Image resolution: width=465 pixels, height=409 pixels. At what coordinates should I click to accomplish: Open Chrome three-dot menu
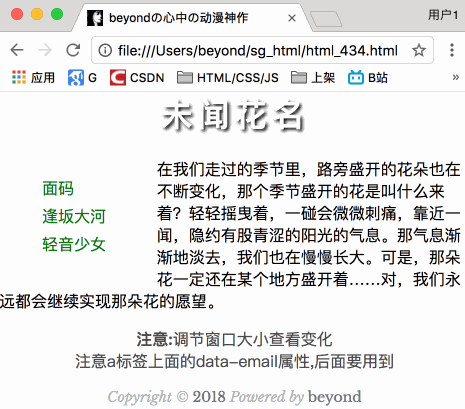tap(452, 50)
